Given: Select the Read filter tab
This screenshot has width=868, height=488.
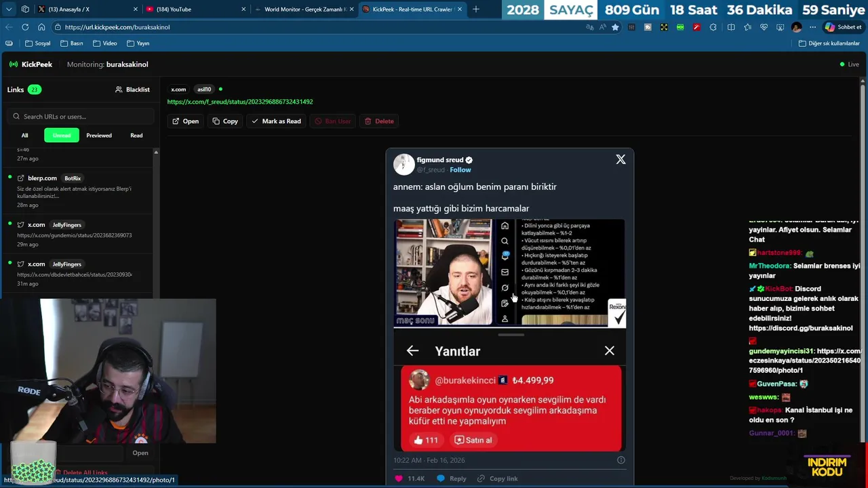Looking at the screenshot, I should 136,136.
